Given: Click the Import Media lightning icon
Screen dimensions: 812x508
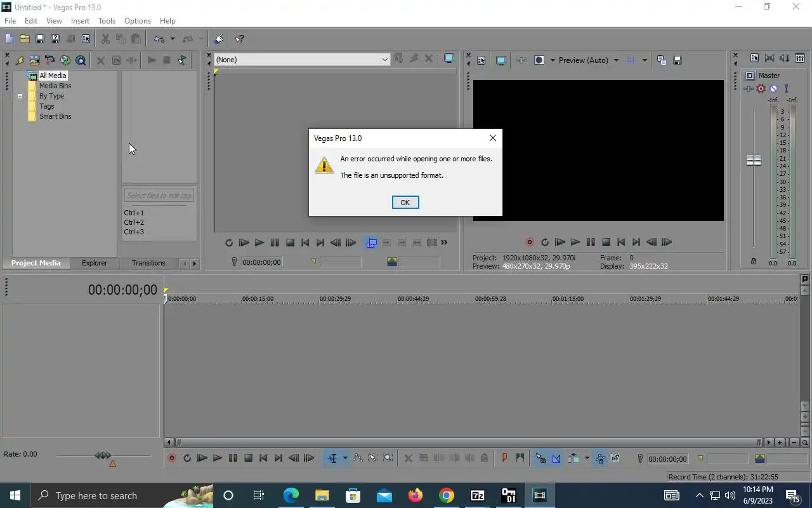Looking at the screenshot, I should (20, 60).
